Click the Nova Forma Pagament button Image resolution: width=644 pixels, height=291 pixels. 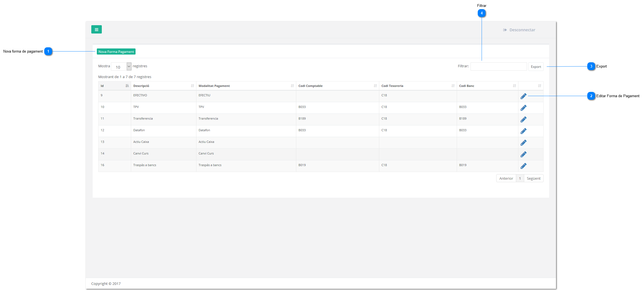pyautogui.click(x=116, y=52)
